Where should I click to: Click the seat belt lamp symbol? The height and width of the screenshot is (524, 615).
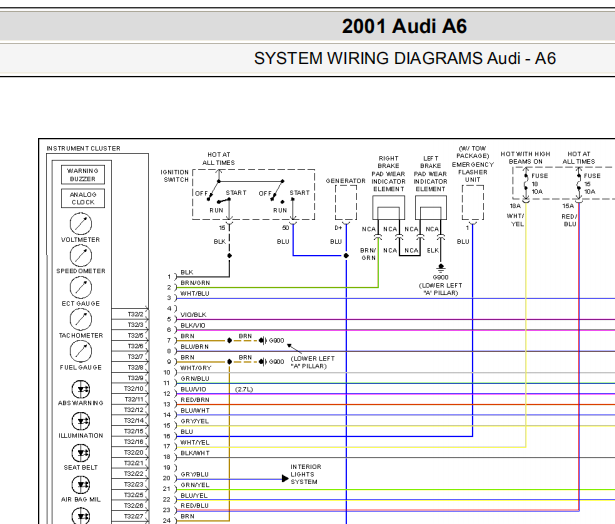point(81,453)
